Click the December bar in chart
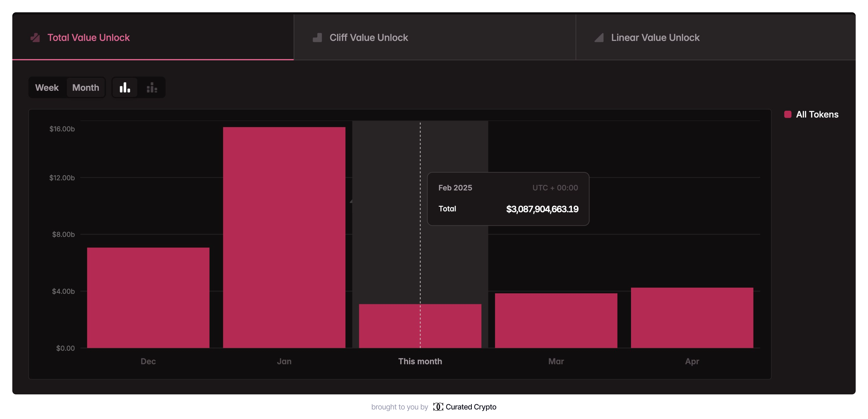The width and height of the screenshot is (868, 419). [x=148, y=297]
